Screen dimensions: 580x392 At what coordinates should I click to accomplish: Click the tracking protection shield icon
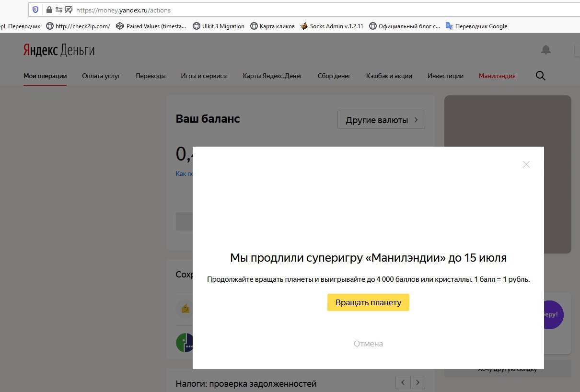[x=35, y=10]
